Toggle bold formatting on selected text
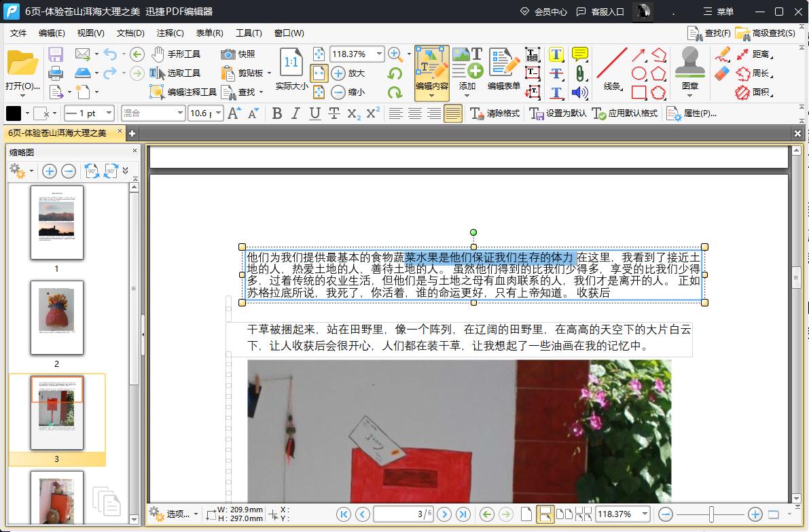The image size is (809, 532). coord(276,113)
